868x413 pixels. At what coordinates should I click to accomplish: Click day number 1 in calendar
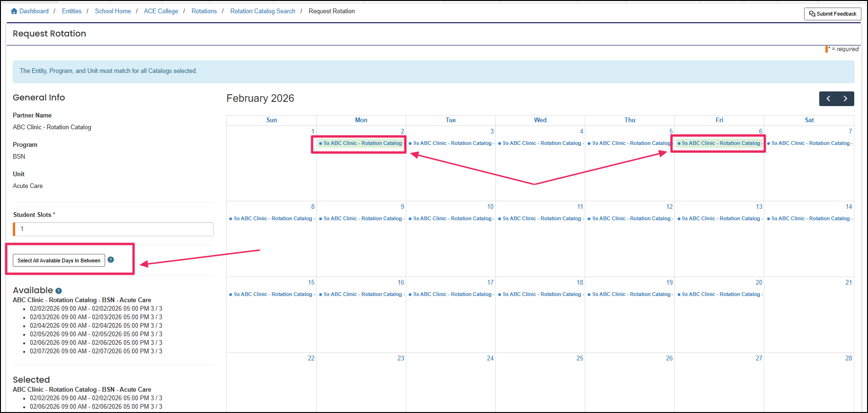313,131
